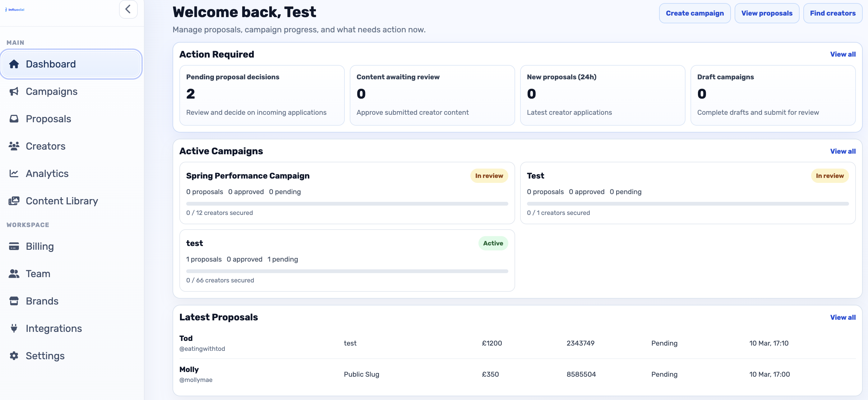Select the Dashboard home icon
The image size is (868, 400).
14,64
